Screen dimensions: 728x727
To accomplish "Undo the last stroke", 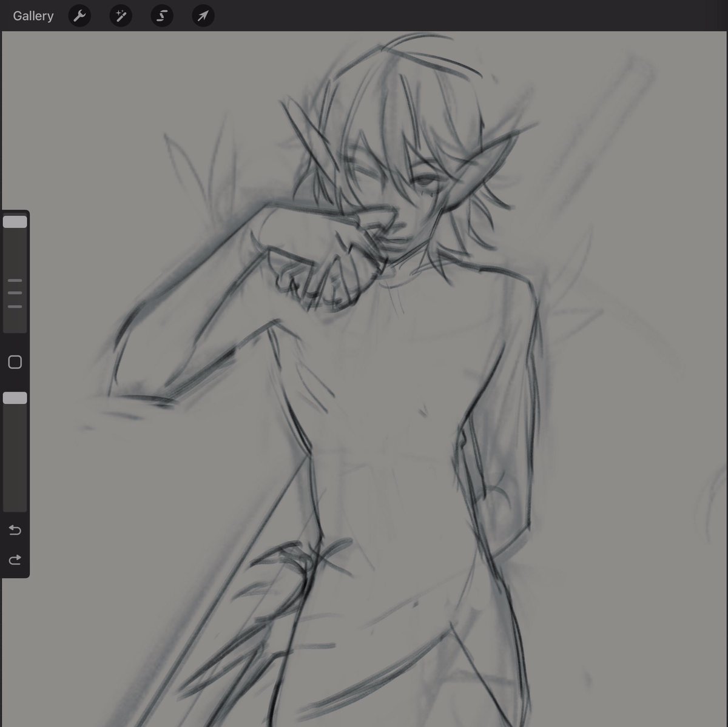I will click(x=15, y=531).
